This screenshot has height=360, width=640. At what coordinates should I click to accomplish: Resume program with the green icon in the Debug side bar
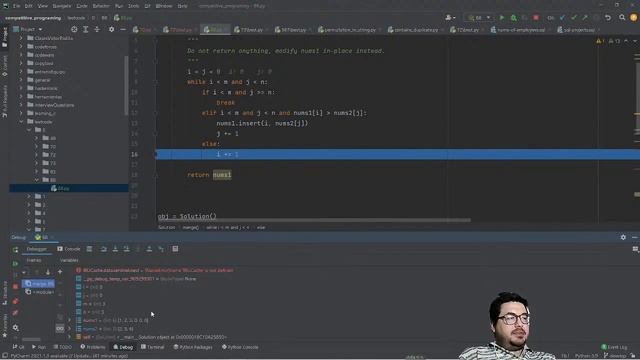coord(15,264)
